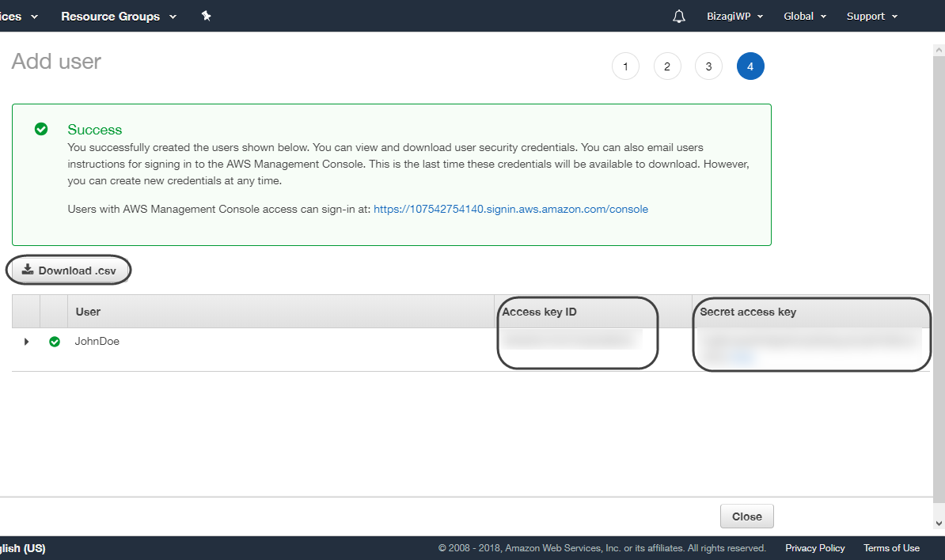This screenshot has height=560, width=945.
Task: Click the scrollbar down arrow
Action: tap(939, 523)
